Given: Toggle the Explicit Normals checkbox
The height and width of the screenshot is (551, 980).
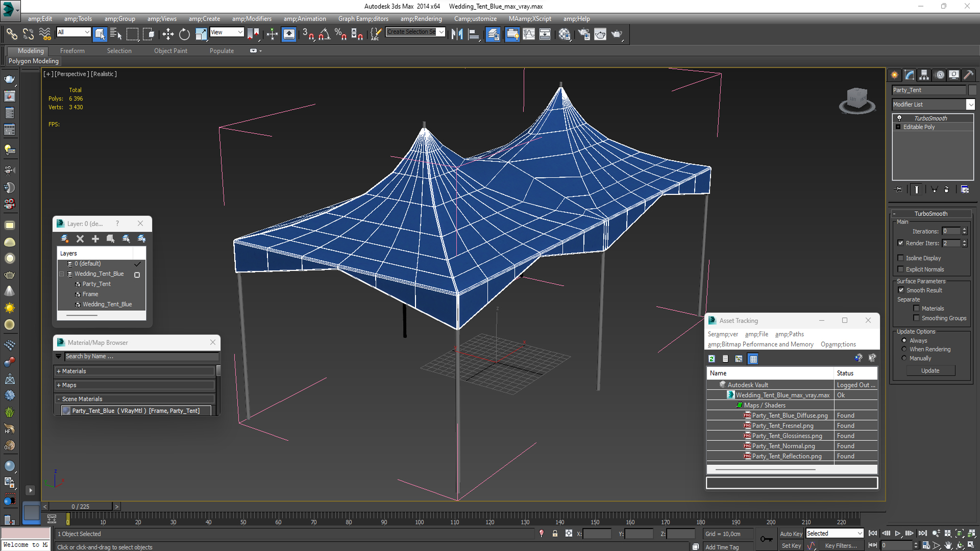Looking at the screenshot, I should (901, 269).
